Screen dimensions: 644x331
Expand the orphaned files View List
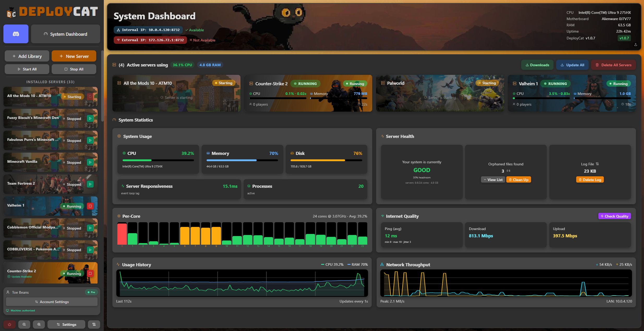(493, 180)
